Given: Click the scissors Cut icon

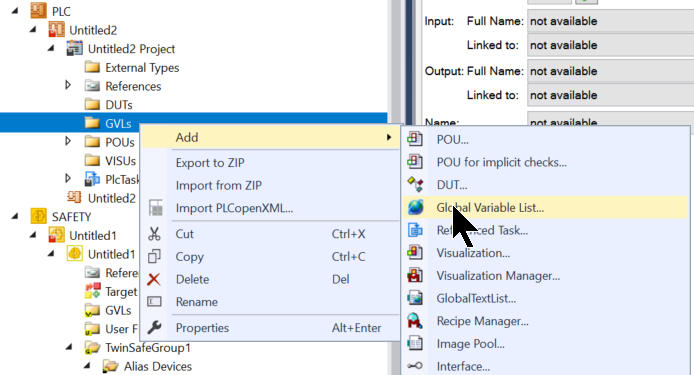Looking at the screenshot, I should (x=154, y=234).
